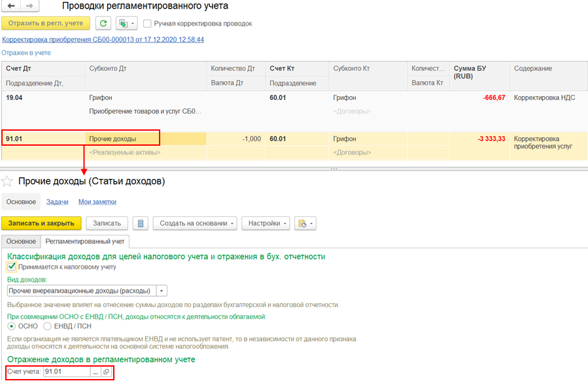
Task: Open the yellow document reports icon beside Настройки
Action: click(x=305, y=224)
